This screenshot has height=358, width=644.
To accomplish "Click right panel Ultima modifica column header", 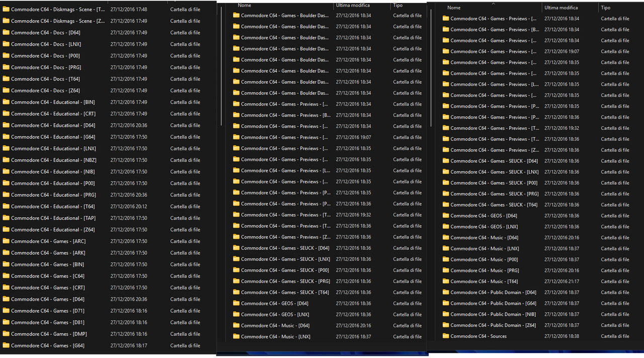I will pyautogui.click(x=561, y=8).
